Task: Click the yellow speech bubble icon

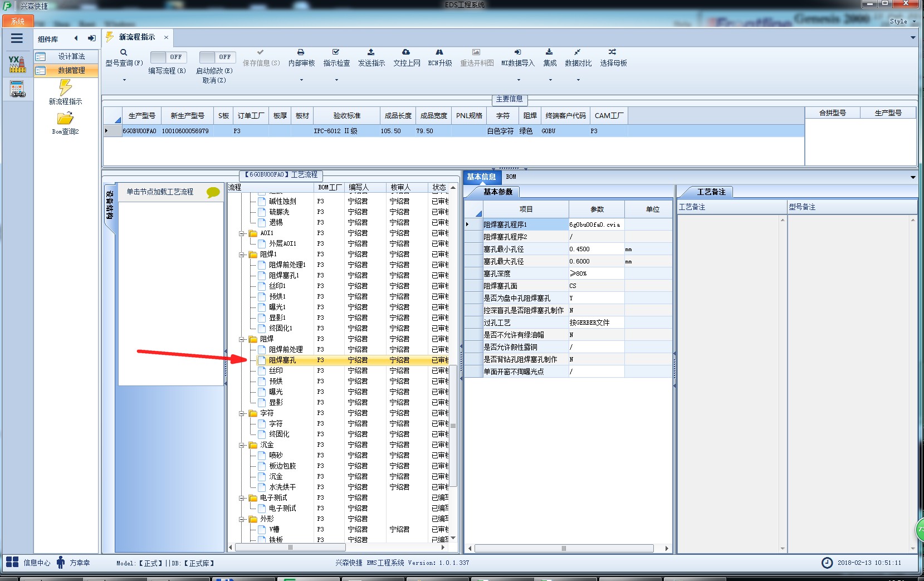Action: tap(213, 192)
